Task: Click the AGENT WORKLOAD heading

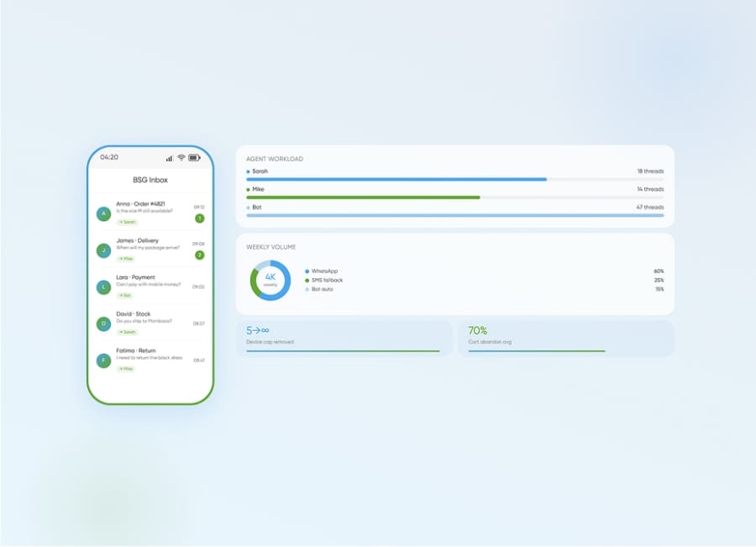Action: click(x=275, y=159)
